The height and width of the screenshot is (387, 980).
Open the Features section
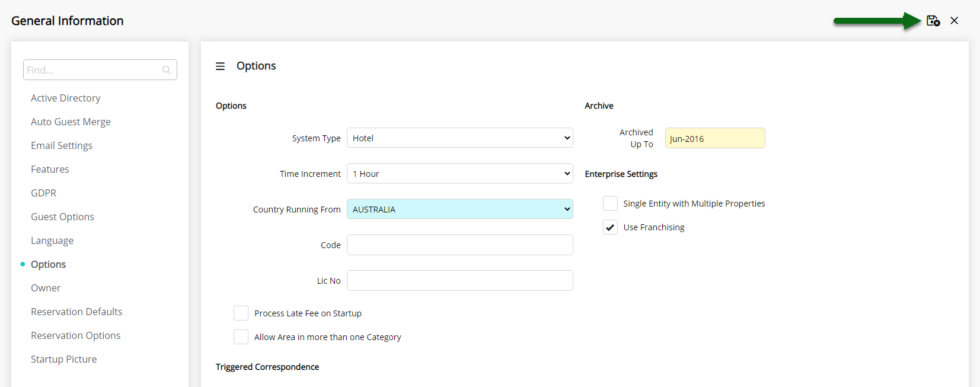[50, 169]
